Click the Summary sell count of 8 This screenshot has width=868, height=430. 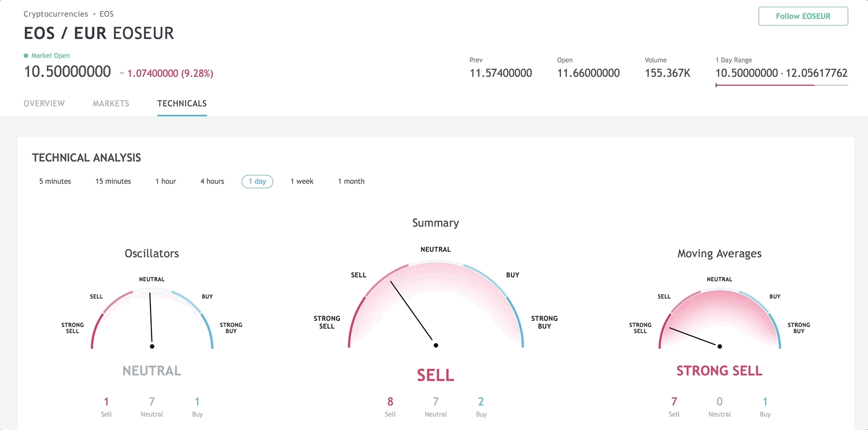click(x=390, y=402)
